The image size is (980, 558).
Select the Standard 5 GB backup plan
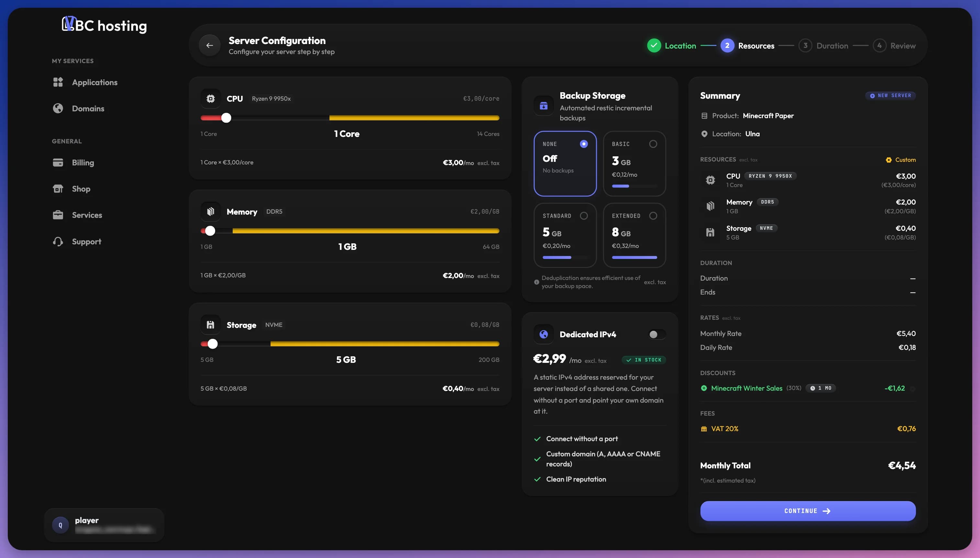pyautogui.click(x=565, y=235)
